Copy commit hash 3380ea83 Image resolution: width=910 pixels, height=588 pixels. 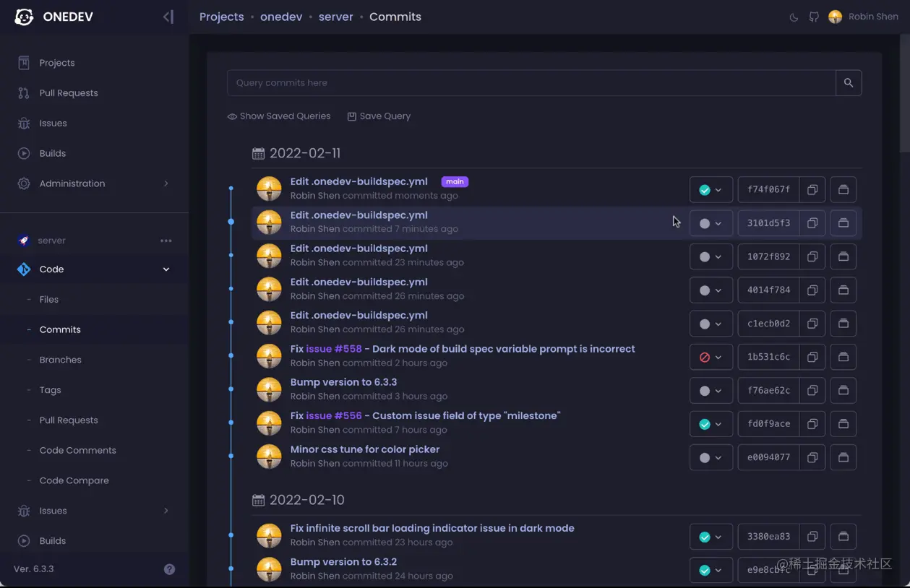(x=812, y=537)
